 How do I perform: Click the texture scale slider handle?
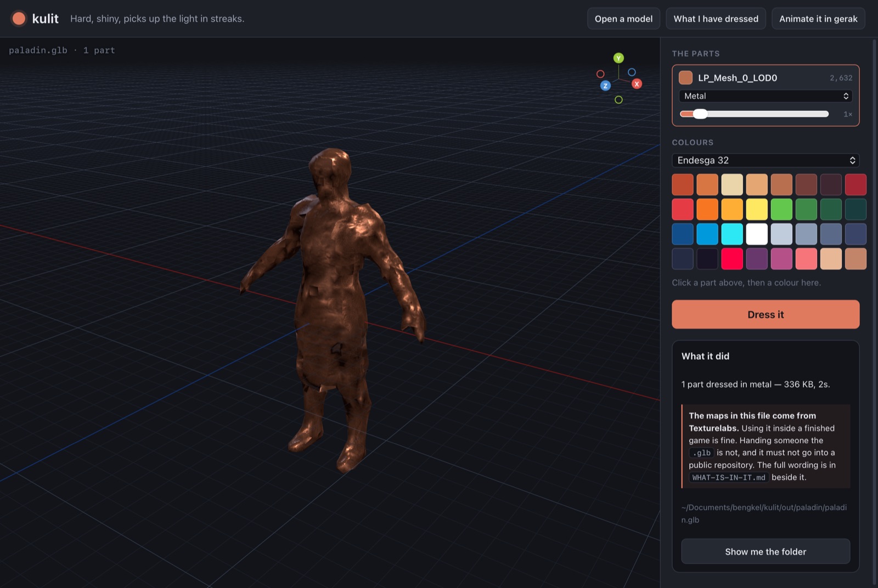(x=700, y=114)
